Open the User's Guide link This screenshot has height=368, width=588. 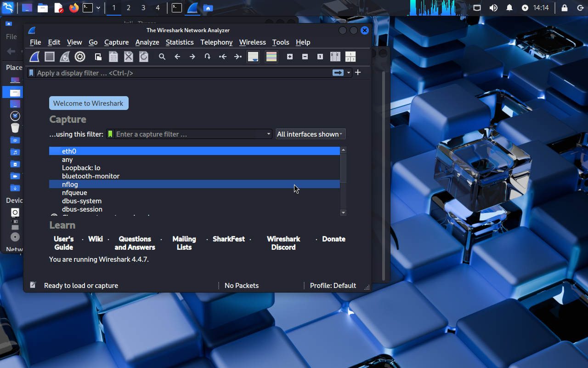64,243
